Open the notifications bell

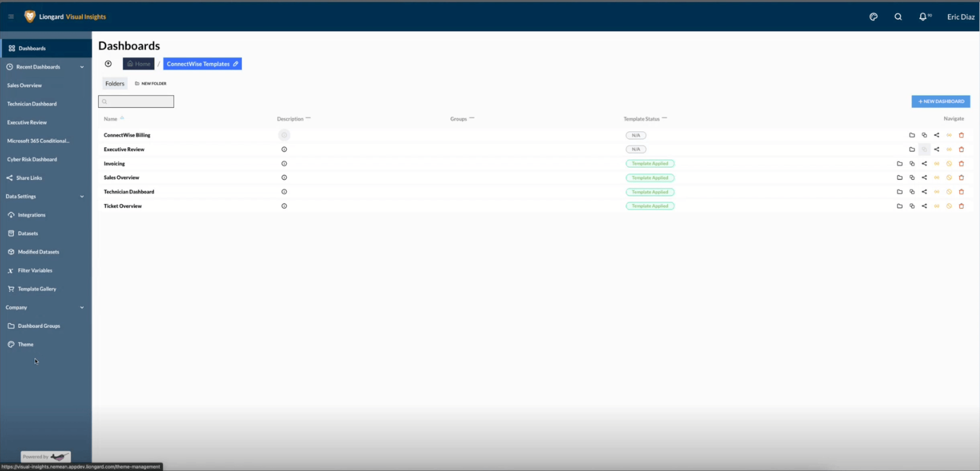click(923, 16)
